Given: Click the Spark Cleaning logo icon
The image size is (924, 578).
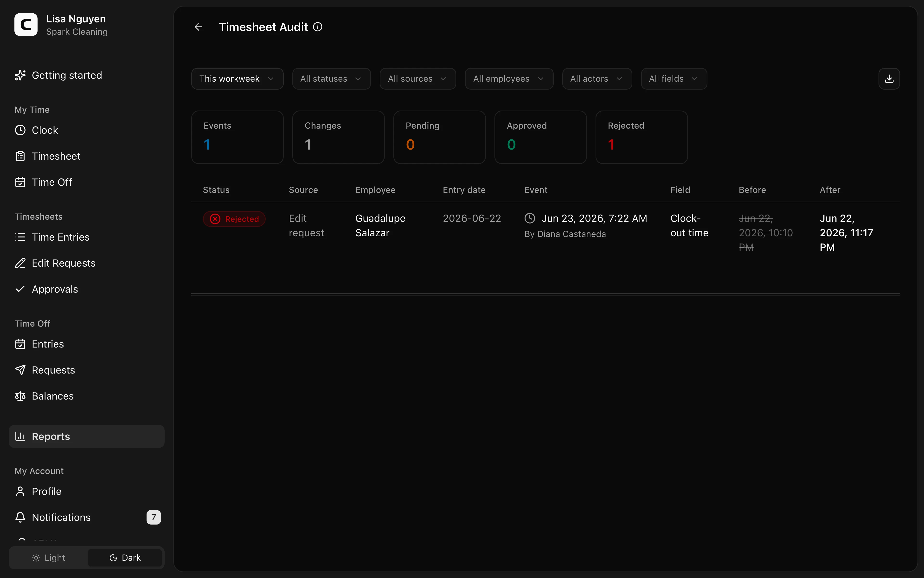Looking at the screenshot, I should point(26,25).
